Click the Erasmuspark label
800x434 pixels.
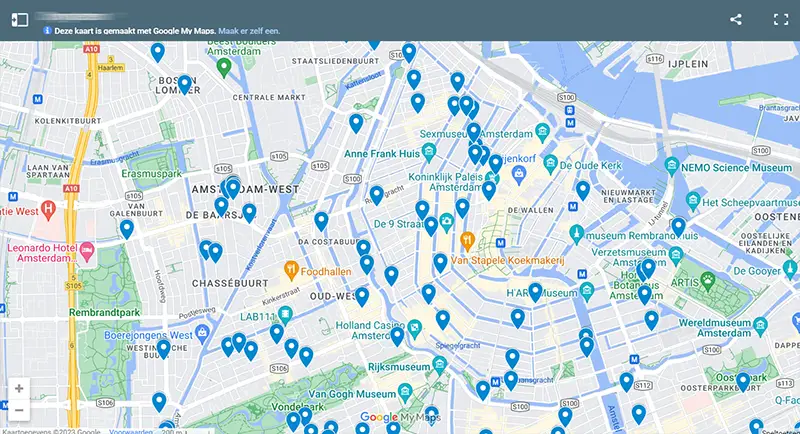point(152,173)
